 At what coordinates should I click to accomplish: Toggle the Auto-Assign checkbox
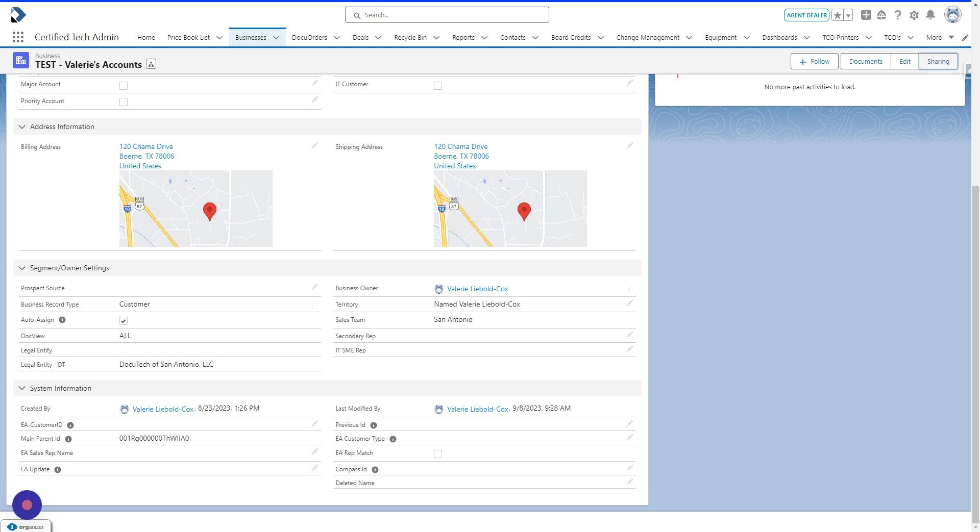(124, 321)
